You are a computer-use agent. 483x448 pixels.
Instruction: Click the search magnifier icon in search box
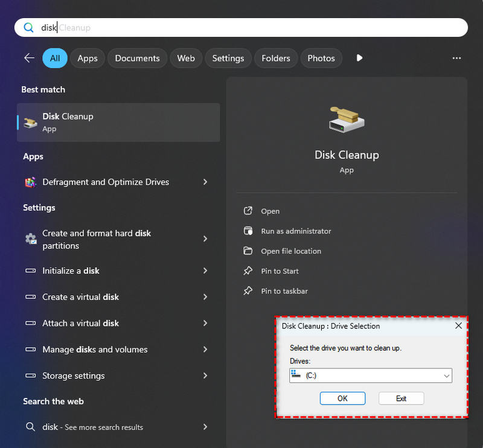coord(28,27)
